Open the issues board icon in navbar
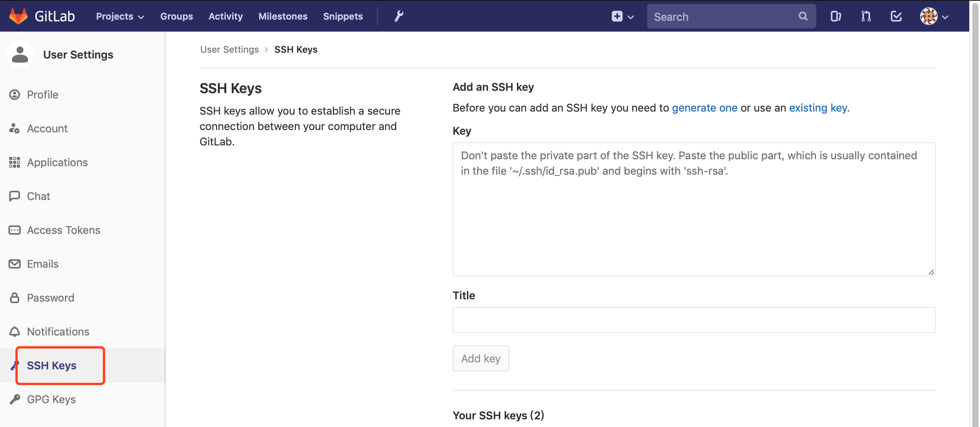Image resolution: width=980 pixels, height=427 pixels. pyautogui.click(x=835, y=16)
